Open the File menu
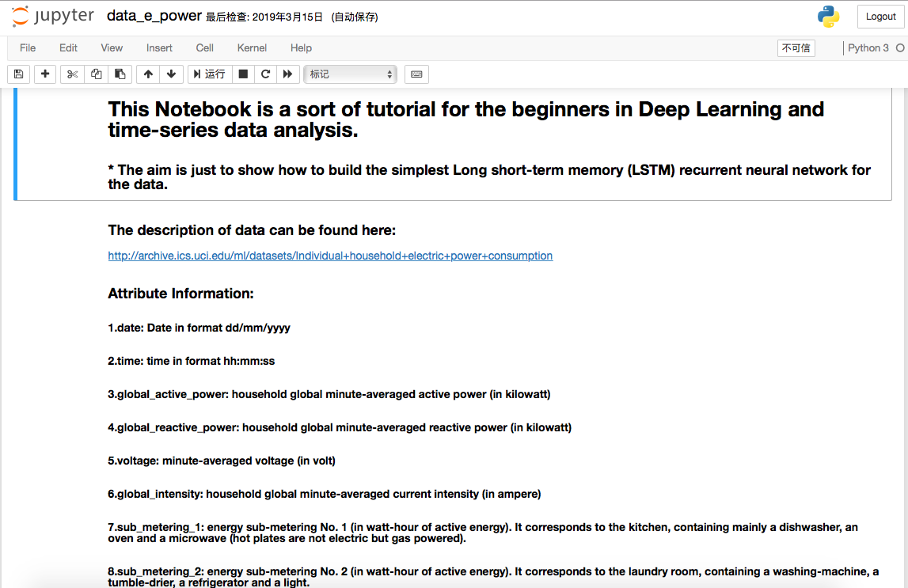908x588 pixels. [x=27, y=47]
